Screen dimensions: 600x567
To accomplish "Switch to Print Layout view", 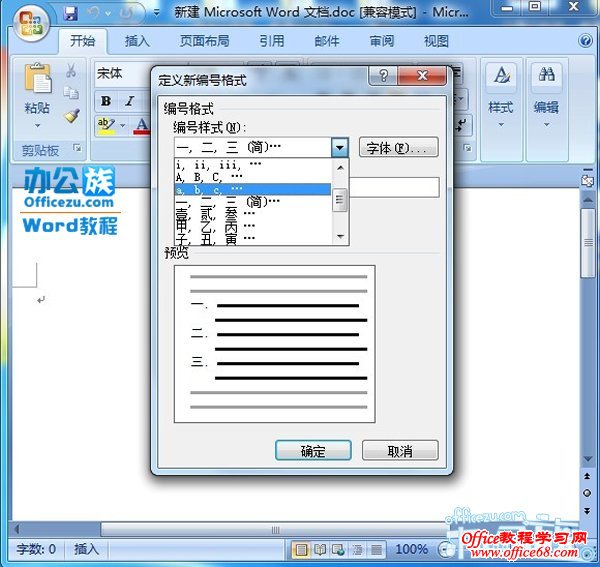I will pyautogui.click(x=301, y=550).
